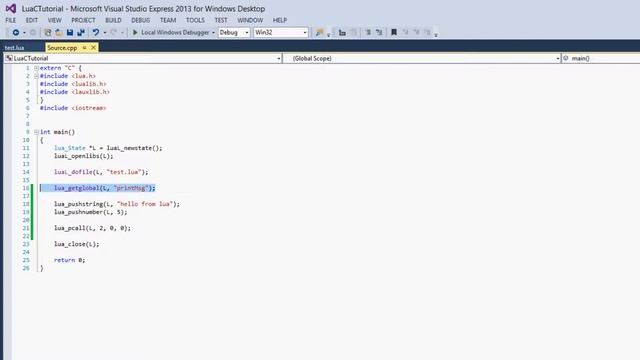The image size is (640, 360).
Task: Click the lua_pushstring "hello from lua" line
Action: [x=117, y=204]
